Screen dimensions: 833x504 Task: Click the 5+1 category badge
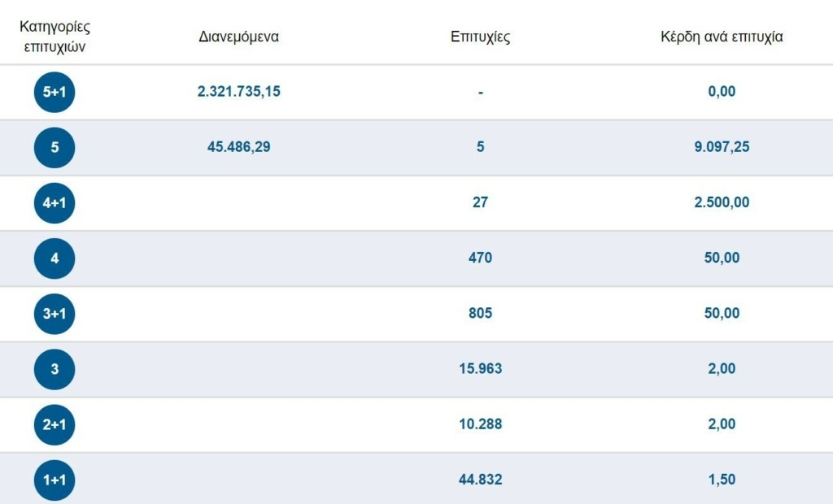click(55, 92)
